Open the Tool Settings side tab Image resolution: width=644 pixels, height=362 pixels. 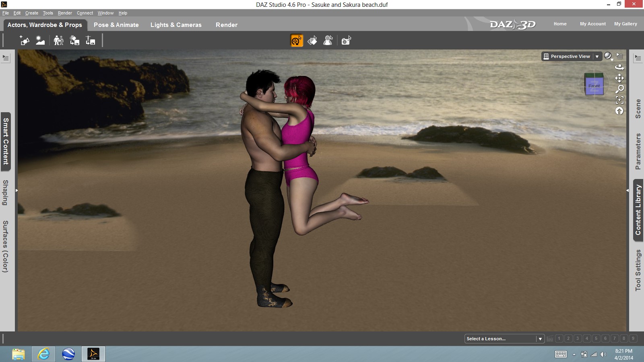(638, 270)
